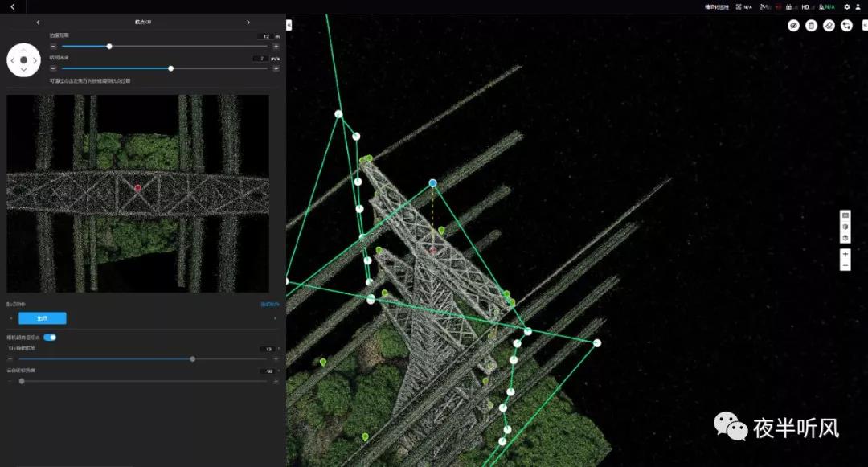Click the hide/eye visibility map button

(793, 26)
